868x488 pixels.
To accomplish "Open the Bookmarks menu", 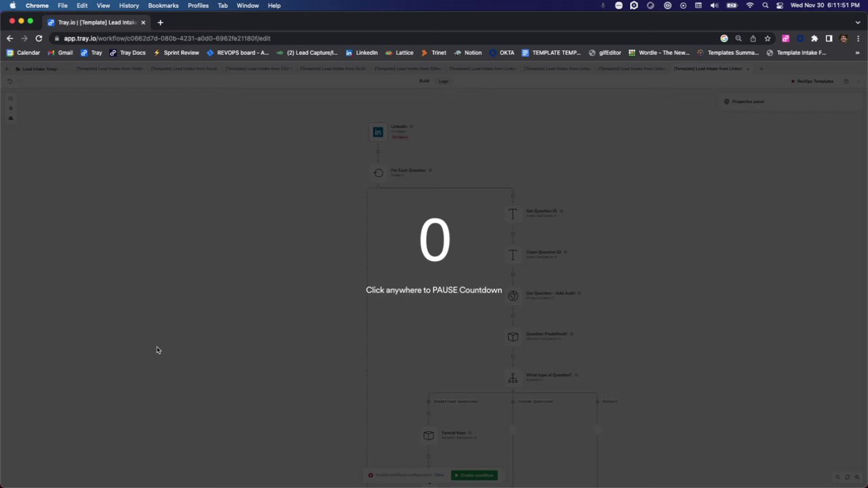I will point(163,5).
